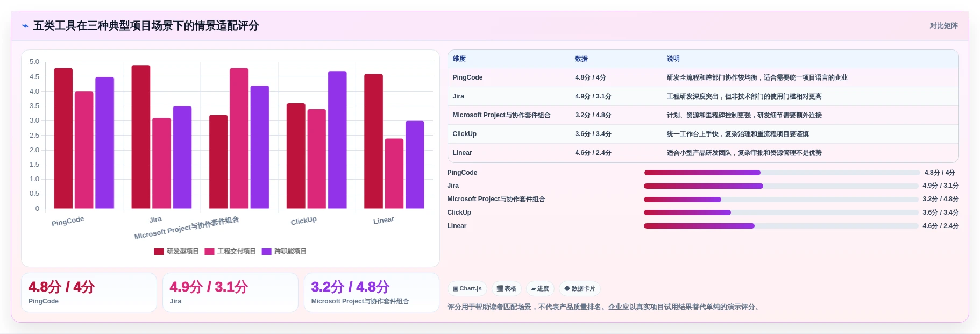Image resolution: width=980 pixels, height=334 pixels.
Task: Click the blue icon beside the chart title
Action: click(25, 26)
